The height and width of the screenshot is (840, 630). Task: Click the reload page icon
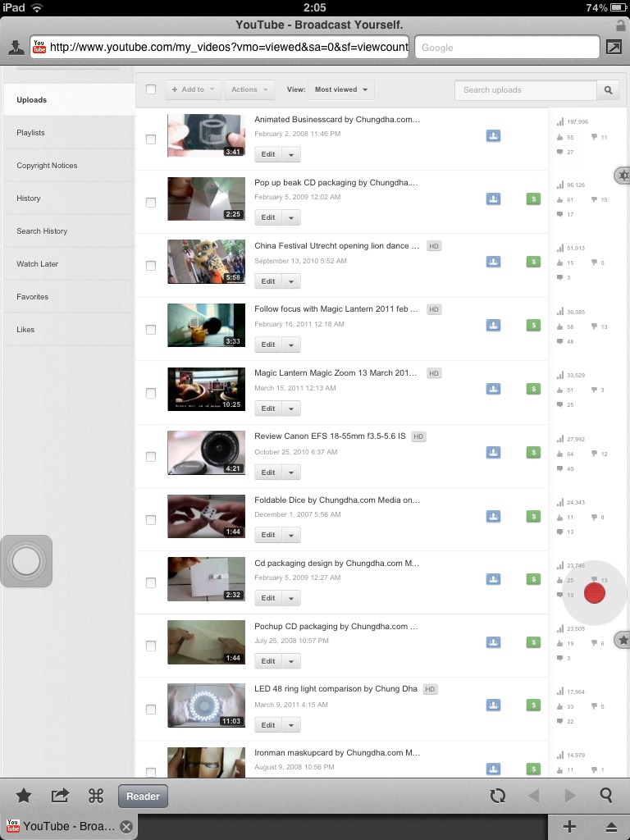[497, 795]
